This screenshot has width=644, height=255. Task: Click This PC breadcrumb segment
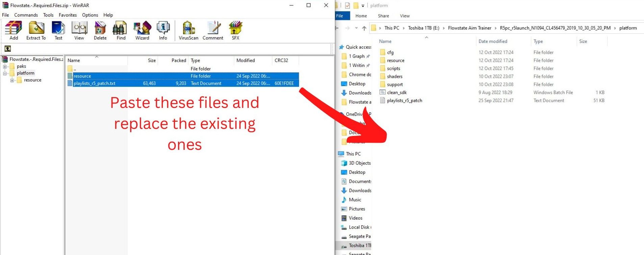coord(392,28)
